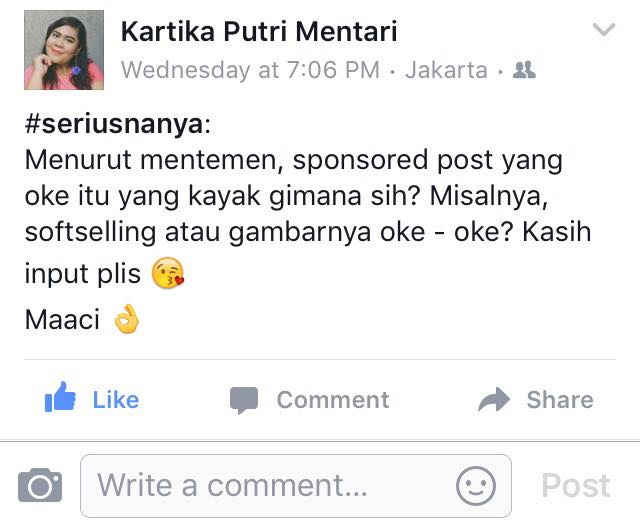Open Kartika Putri Mentari's profile picture
The width and height of the screenshot is (640, 528).
[64, 50]
